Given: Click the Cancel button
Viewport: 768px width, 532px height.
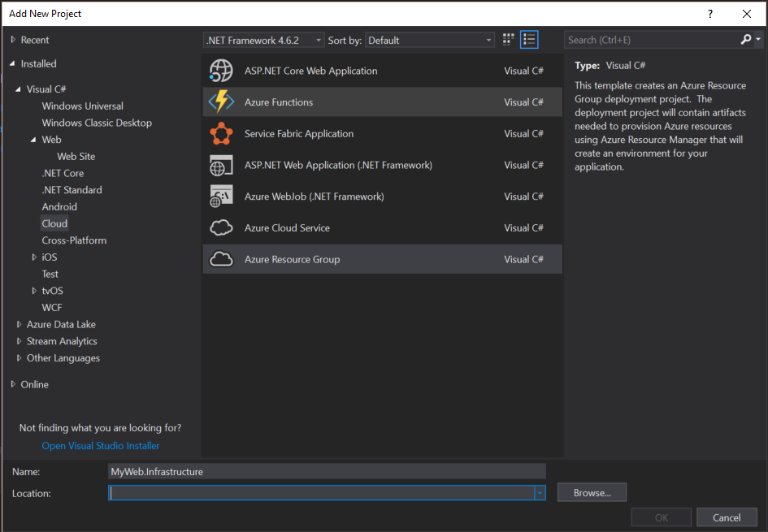Looking at the screenshot, I should (x=727, y=518).
